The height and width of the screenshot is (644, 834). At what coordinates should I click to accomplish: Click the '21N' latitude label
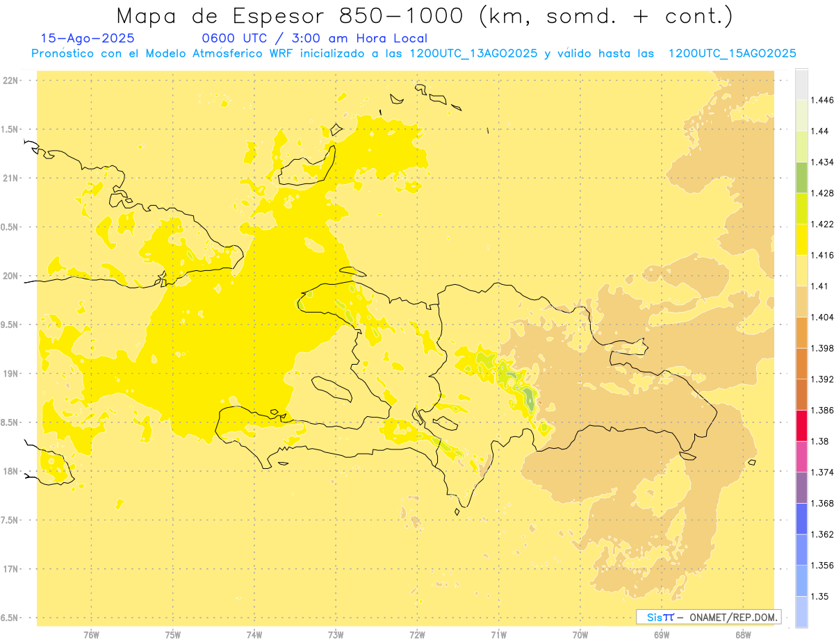click(10, 178)
